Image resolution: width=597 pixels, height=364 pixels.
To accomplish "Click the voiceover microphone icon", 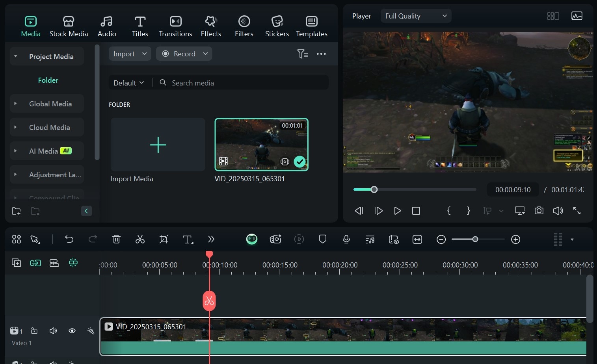I will [x=346, y=239].
